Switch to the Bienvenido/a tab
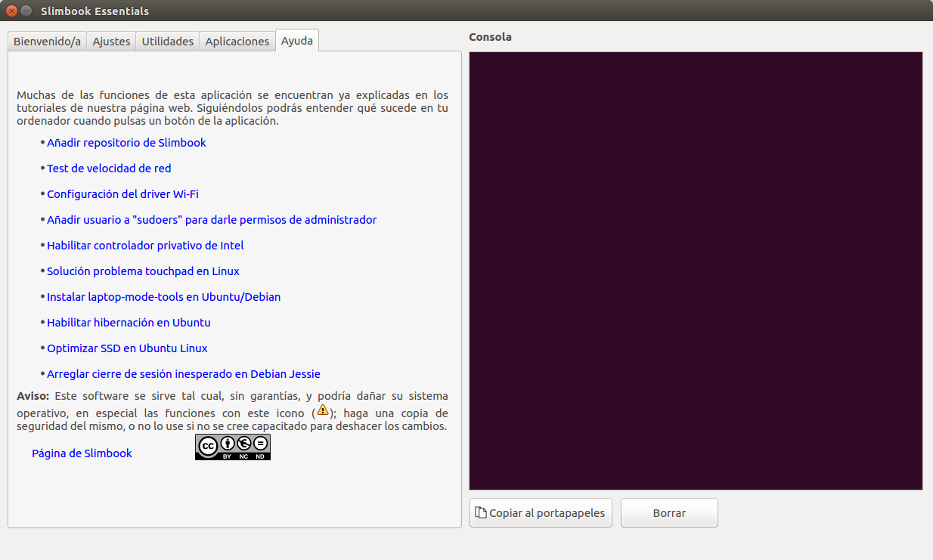 [47, 42]
